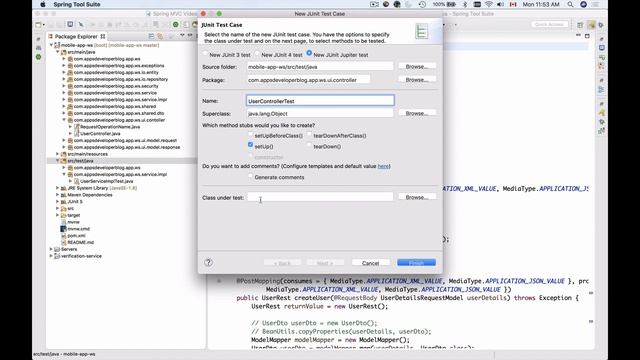The width and height of the screenshot is (640, 360).
Task: Click the dialog help question mark icon
Action: [x=209, y=262]
